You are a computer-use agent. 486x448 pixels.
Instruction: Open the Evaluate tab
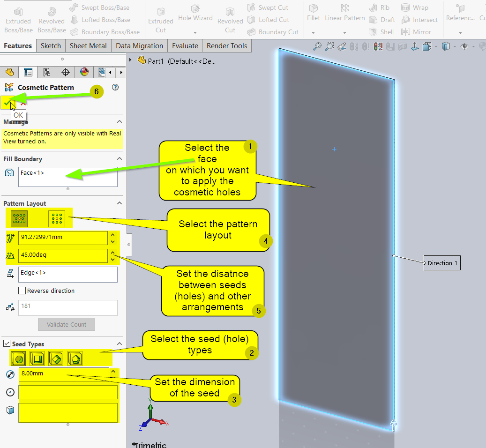[x=185, y=46]
